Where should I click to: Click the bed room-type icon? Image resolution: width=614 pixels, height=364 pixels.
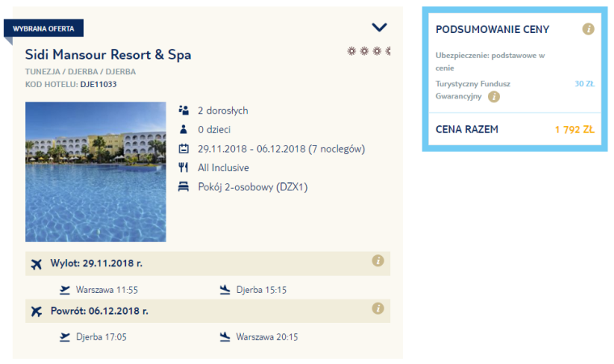[x=183, y=187]
